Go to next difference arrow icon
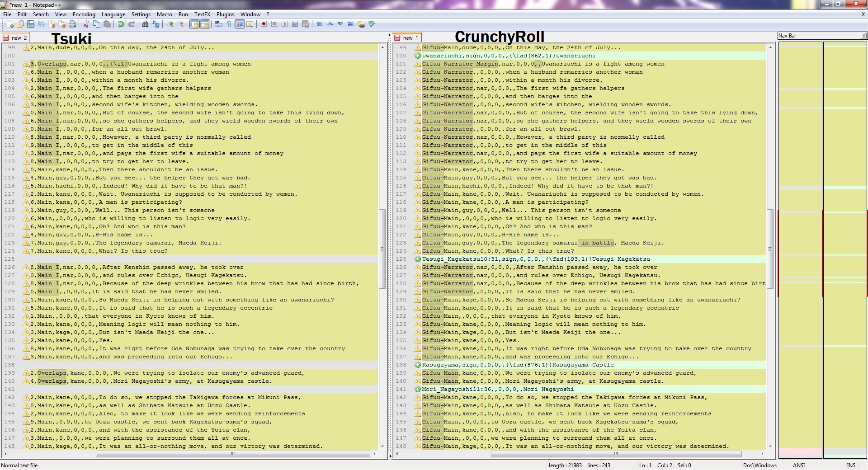Viewport: 868px width, 470px height. click(340, 24)
